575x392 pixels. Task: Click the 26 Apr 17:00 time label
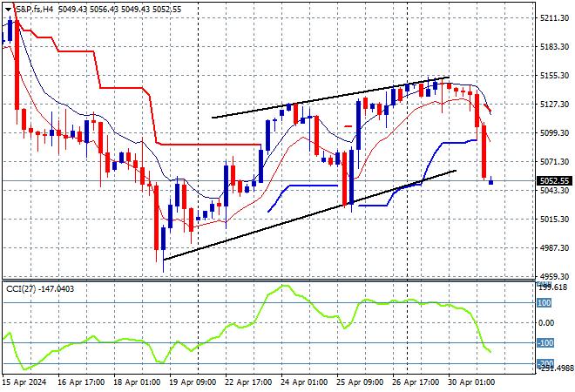[416, 382]
